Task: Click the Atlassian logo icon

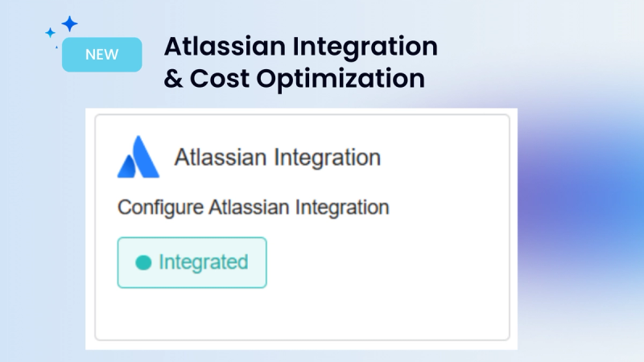Action: [x=138, y=157]
